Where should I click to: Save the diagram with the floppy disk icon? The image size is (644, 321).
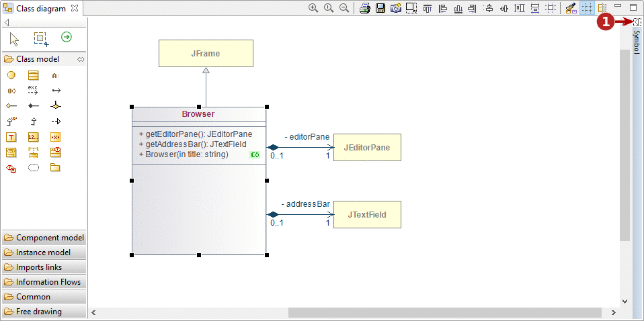tap(380, 8)
